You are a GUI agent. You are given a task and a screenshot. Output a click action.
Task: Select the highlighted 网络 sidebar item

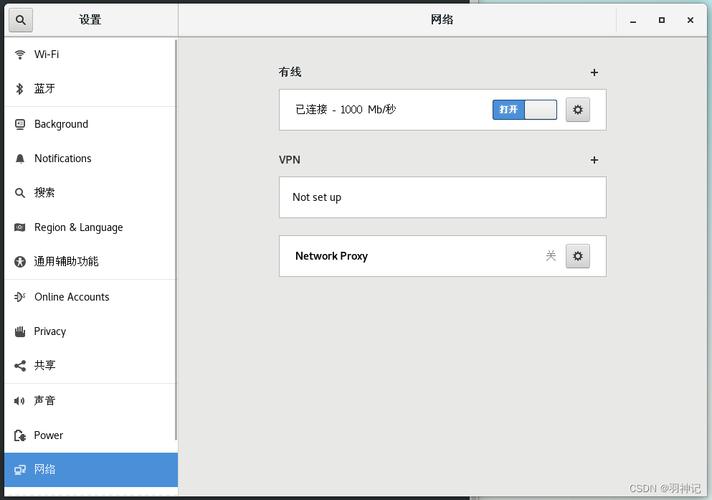pyautogui.click(x=91, y=470)
